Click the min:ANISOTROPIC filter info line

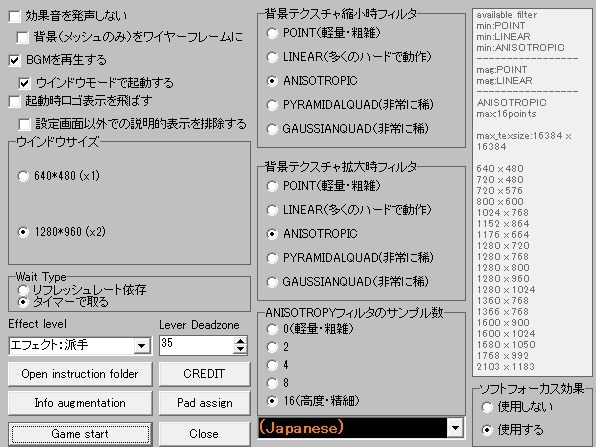coord(520,48)
